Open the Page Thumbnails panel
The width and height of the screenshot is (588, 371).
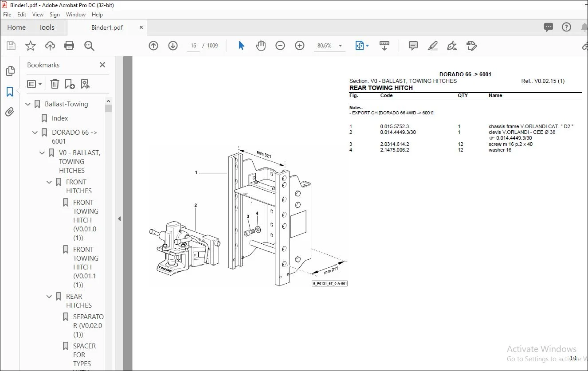pos(10,71)
